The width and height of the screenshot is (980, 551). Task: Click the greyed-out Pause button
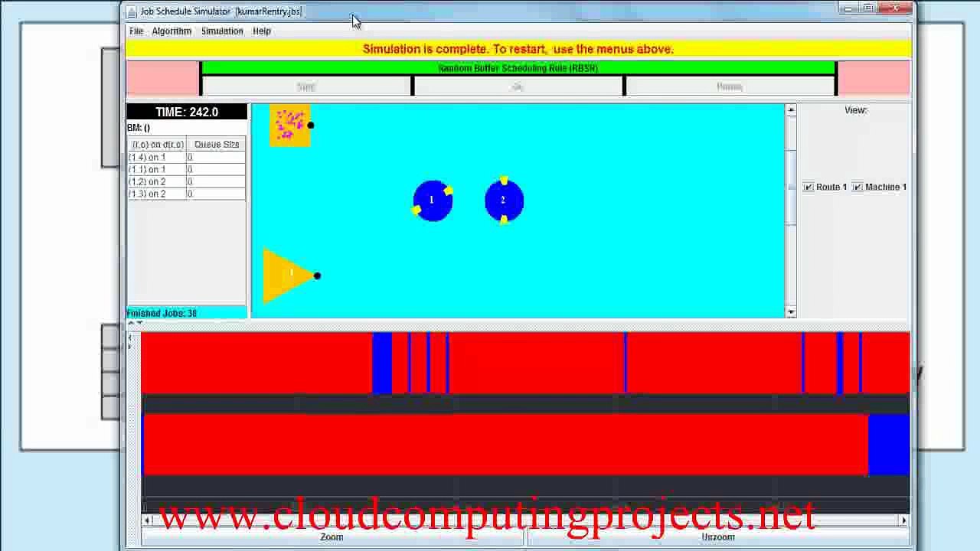click(x=730, y=86)
